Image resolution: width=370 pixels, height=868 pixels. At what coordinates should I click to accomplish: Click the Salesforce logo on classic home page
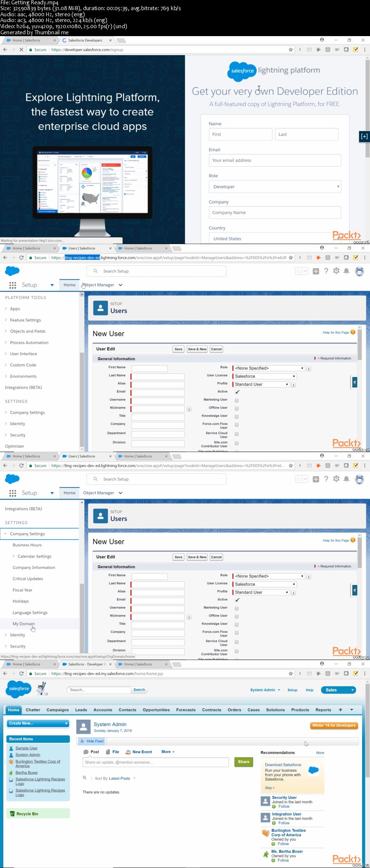[x=19, y=689]
